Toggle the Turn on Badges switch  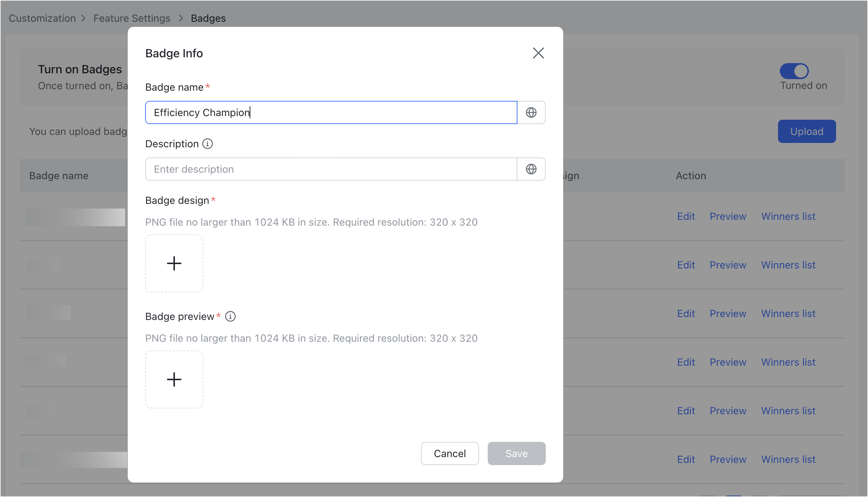[794, 71]
